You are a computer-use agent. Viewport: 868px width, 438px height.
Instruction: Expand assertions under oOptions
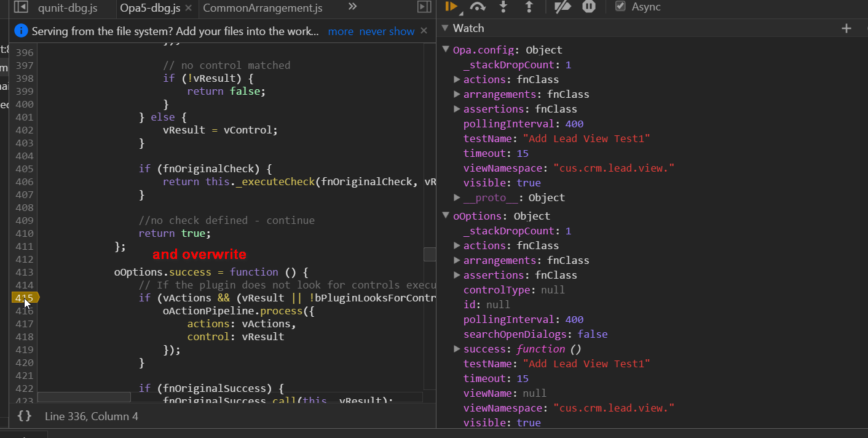(x=457, y=275)
